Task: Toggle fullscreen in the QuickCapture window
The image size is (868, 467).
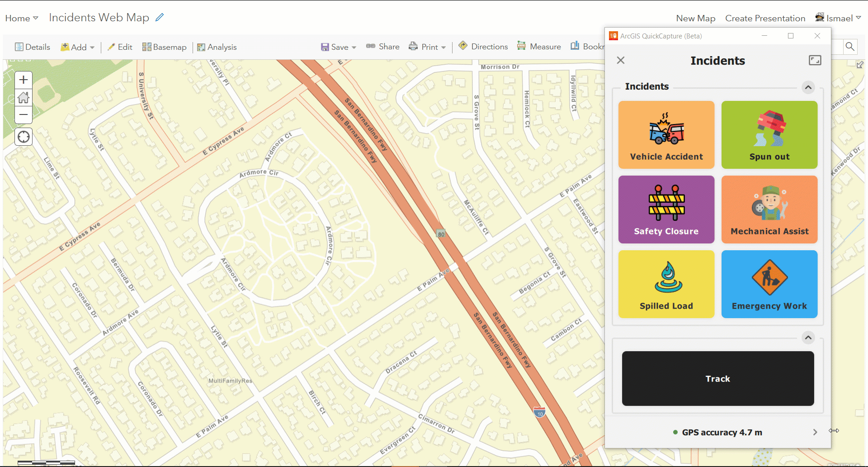Action: [814, 60]
